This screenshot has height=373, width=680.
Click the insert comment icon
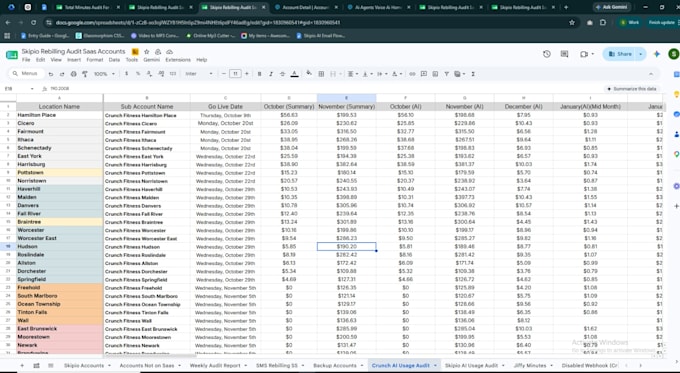424,74
